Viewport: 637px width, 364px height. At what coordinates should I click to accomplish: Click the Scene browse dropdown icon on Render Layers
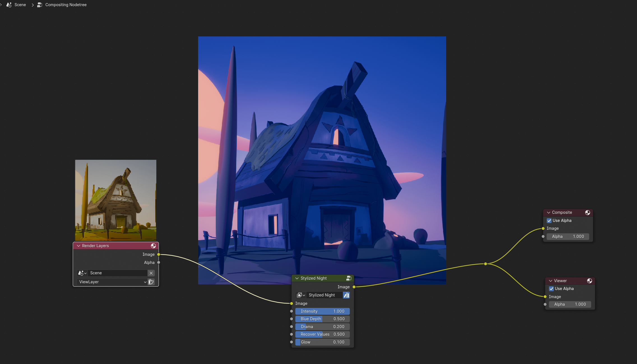pyautogui.click(x=82, y=273)
